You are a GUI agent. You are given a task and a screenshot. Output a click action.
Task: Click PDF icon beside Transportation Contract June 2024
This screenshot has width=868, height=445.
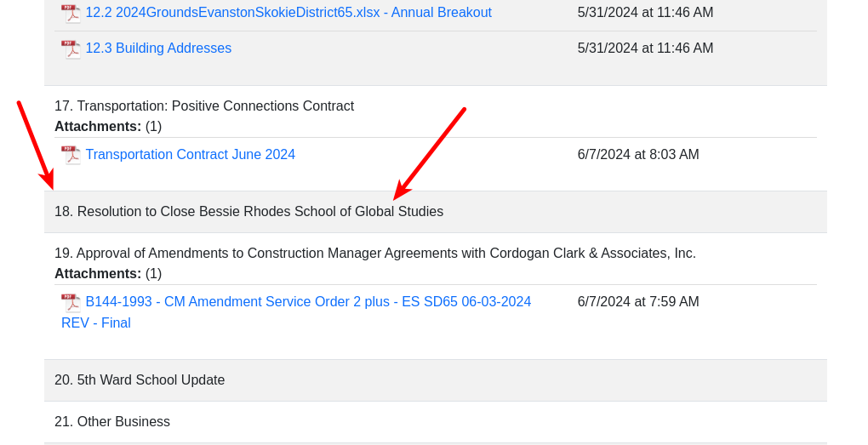(71, 155)
